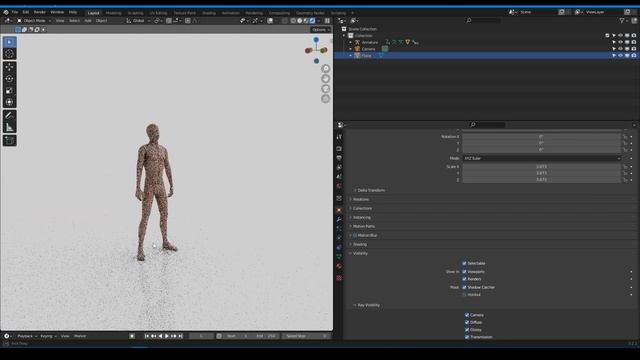Switch to the Layout workspace tab
This screenshot has width=640, height=360.
click(x=93, y=13)
